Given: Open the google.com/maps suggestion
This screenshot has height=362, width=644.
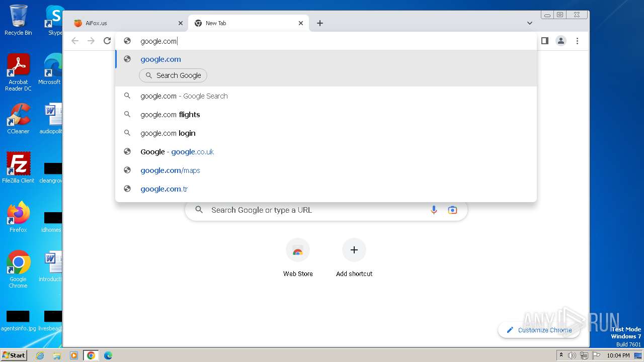Looking at the screenshot, I should pyautogui.click(x=326, y=170).
